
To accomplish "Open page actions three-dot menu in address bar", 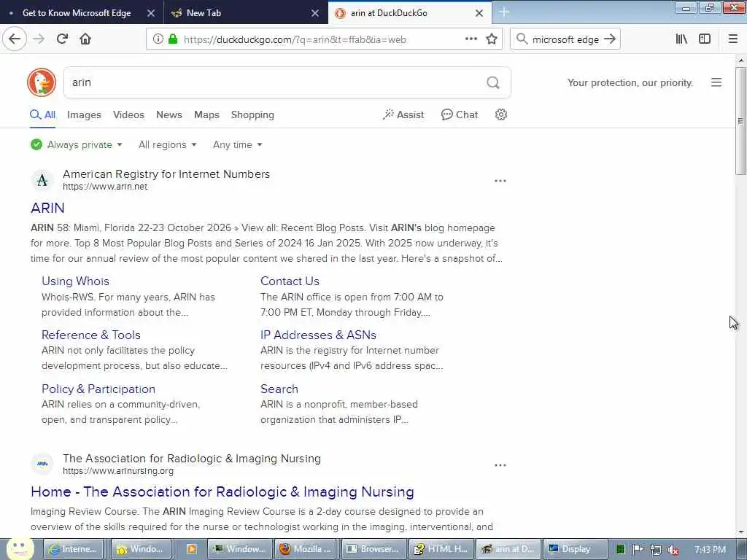I will 471,39.
